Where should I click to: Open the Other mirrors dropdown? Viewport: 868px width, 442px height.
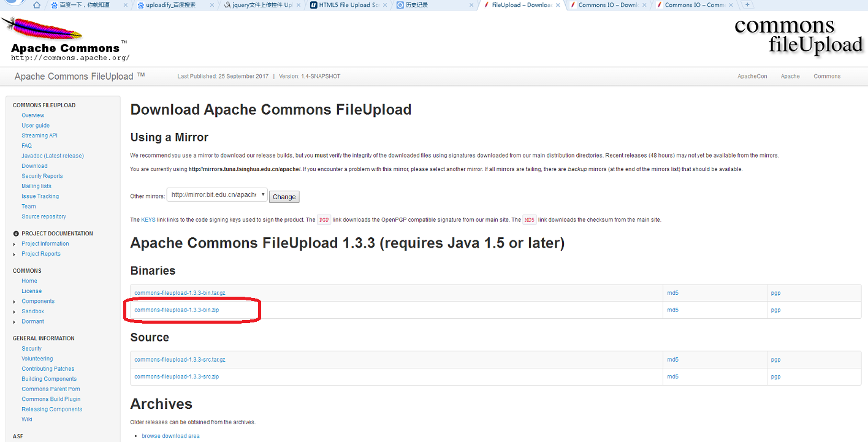point(217,195)
